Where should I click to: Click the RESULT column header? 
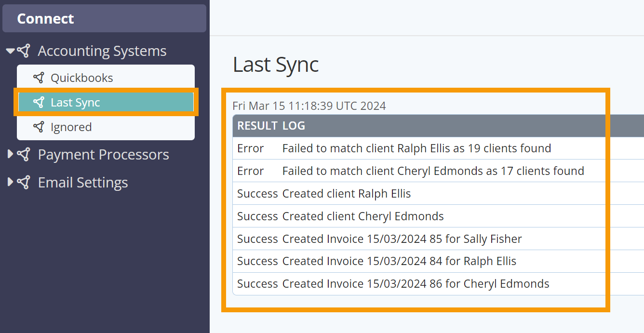click(257, 126)
